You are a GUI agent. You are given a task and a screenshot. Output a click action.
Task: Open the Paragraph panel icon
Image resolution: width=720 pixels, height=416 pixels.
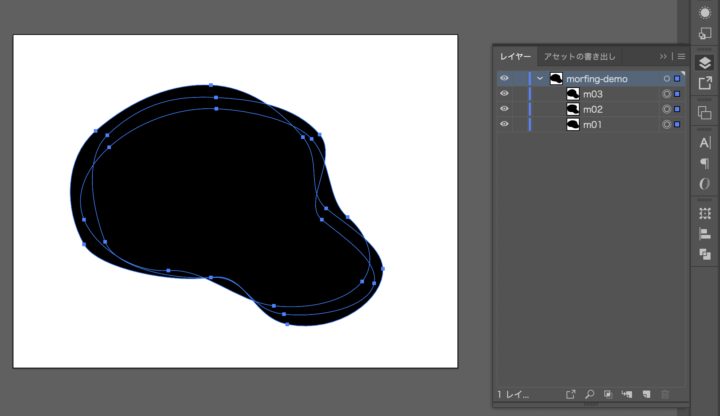coord(705,163)
